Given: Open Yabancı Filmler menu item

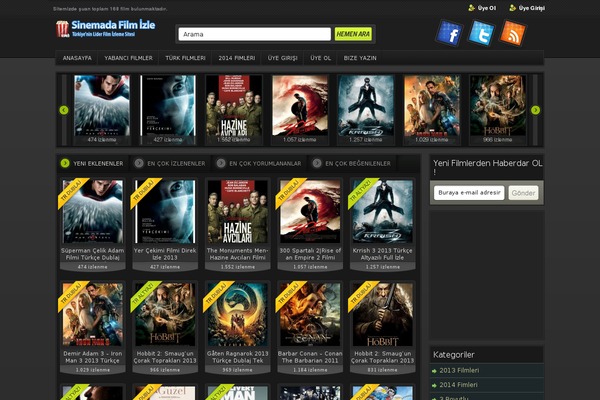Looking at the screenshot, I should [x=129, y=58].
